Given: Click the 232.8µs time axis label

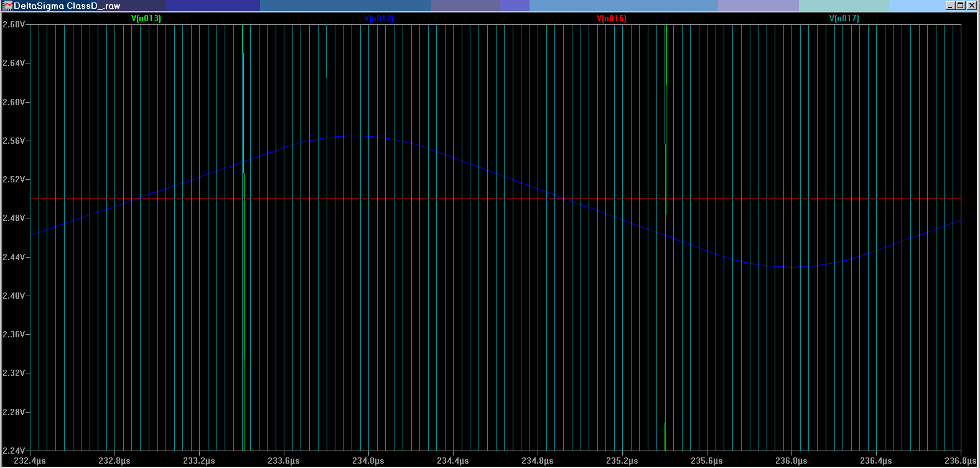Looking at the screenshot, I should [x=114, y=461].
